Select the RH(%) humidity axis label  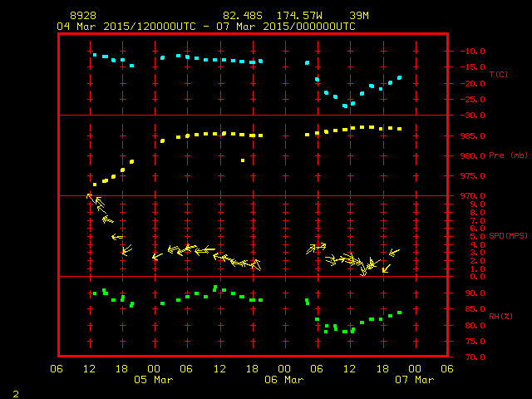point(498,317)
